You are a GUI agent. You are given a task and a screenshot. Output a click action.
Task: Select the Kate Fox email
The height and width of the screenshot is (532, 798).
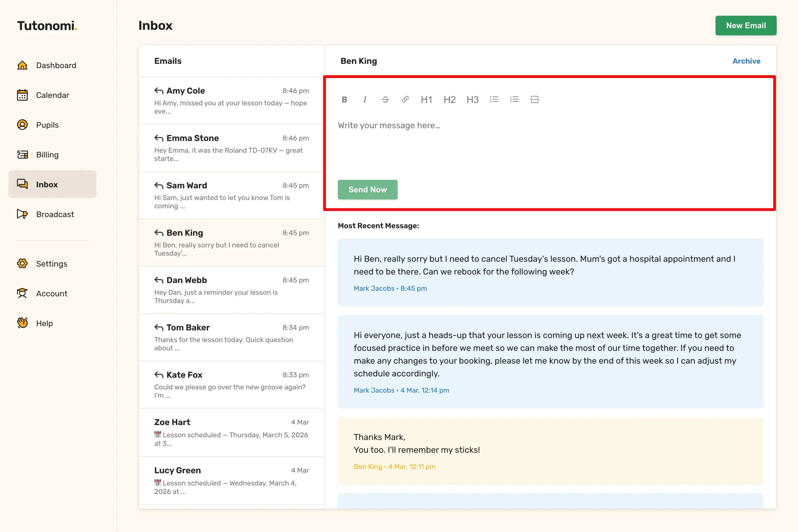231,384
